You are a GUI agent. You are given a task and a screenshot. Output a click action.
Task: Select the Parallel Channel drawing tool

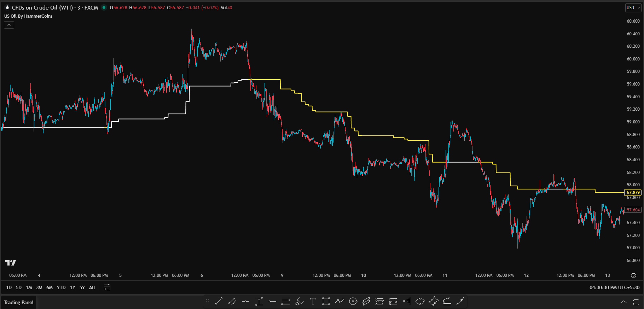pyautogui.click(x=232, y=302)
